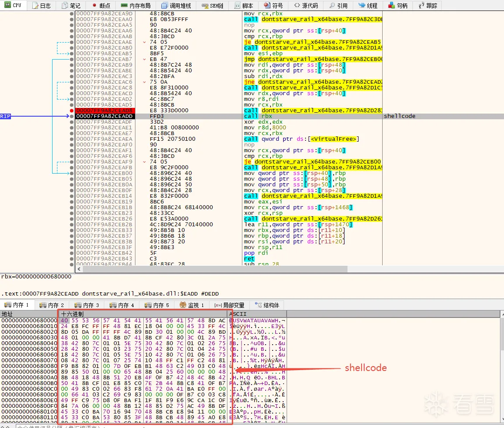
Task: Select the 'sub rdi,rdx' instruction
Action: (263, 76)
